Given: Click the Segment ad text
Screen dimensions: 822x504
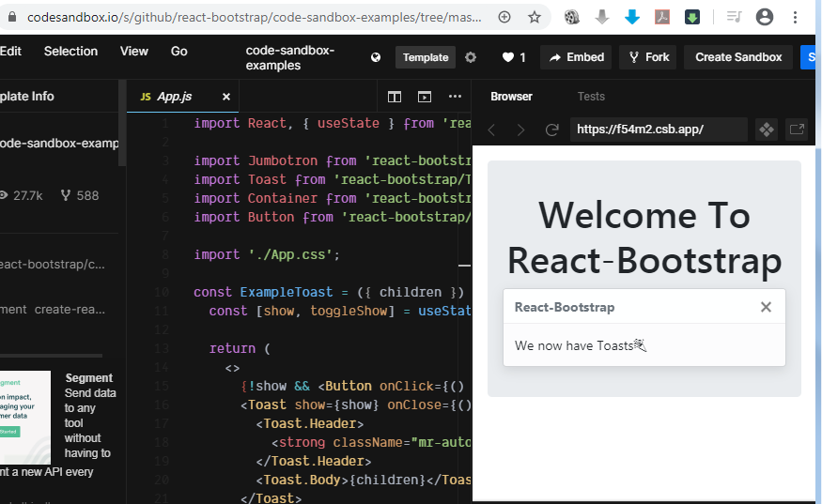Looking at the screenshot, I should point(90,416).
